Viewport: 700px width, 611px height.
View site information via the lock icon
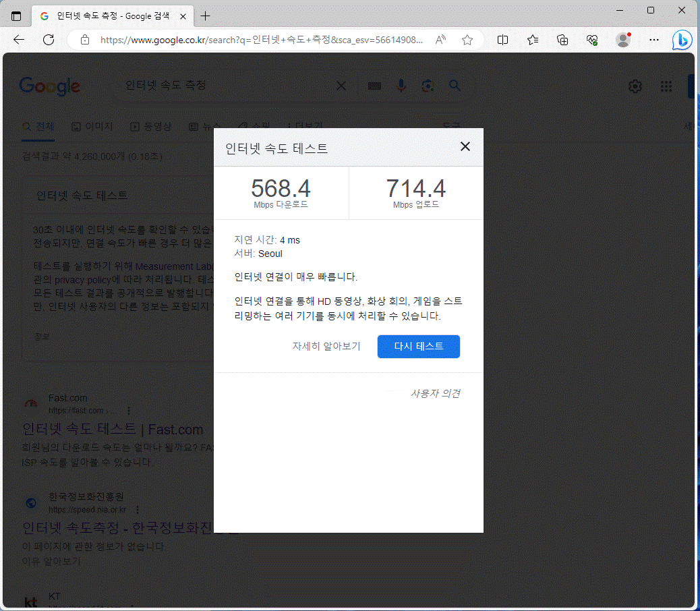click(85, 40)
